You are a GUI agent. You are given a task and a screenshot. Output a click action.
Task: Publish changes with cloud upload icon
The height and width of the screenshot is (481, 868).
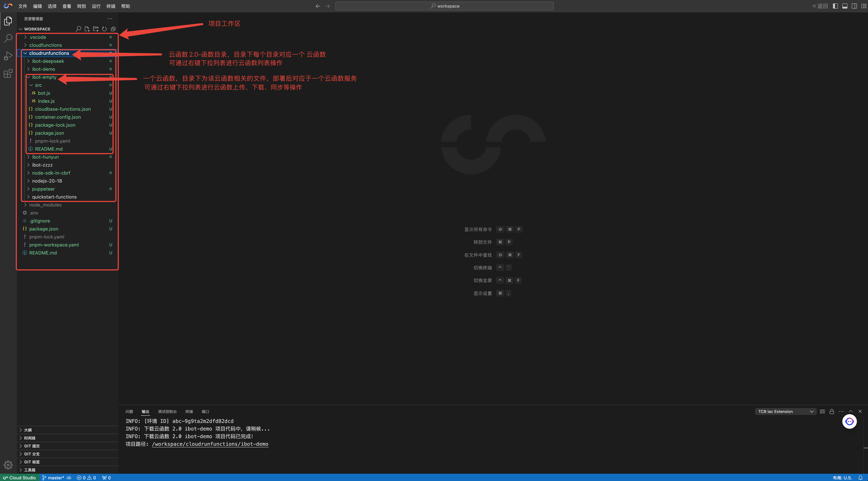[x=69, y=478]
